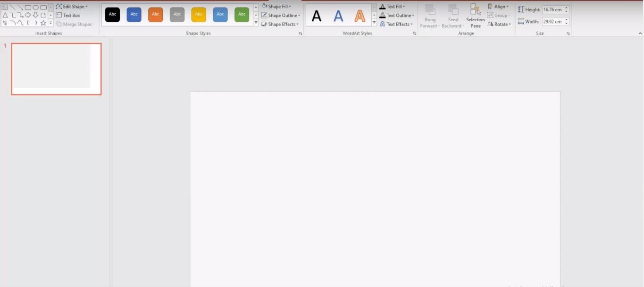644x287 pixels.
Task: Select the right block arrow shape
Action: tap(28, 15)
